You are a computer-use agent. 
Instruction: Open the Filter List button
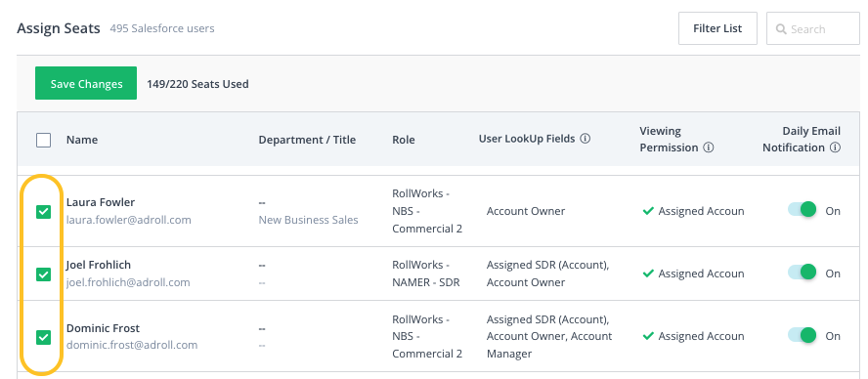[x=717, y=28]
